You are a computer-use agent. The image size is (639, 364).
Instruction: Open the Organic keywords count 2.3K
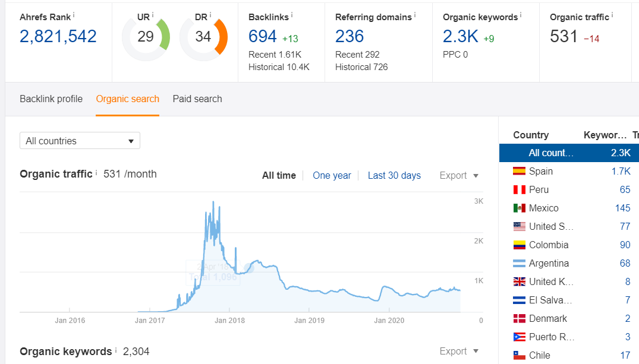click(x=461, y=36)
